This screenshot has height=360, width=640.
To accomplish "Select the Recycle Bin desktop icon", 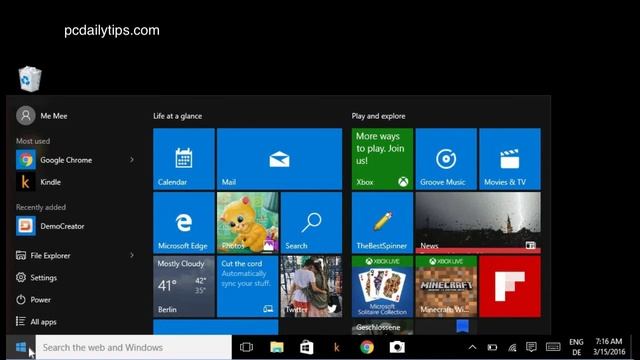I will coord(30,79).
